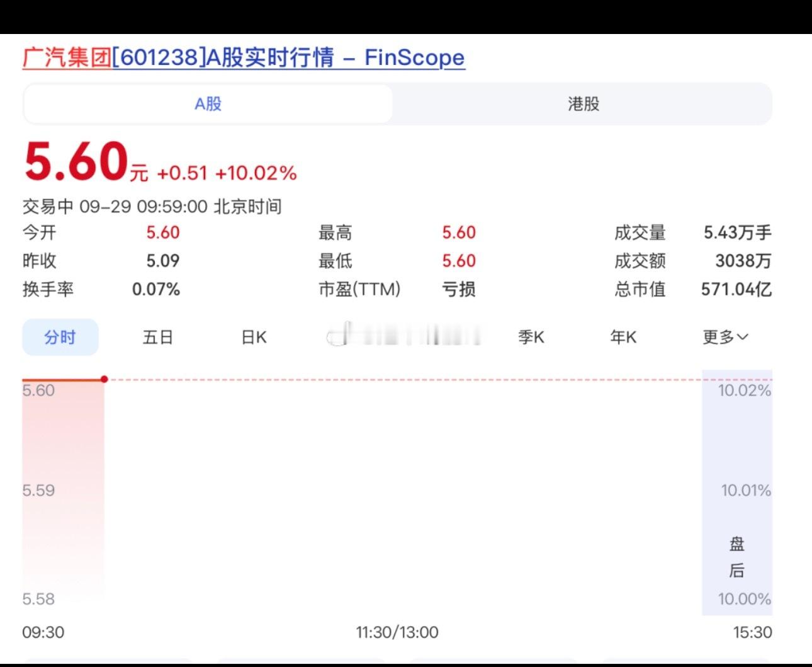Image resolution: width=812 pixels, height=667 pixels.
Task: Click the 今开 value 5.60
Action: [x=163, y=232]
